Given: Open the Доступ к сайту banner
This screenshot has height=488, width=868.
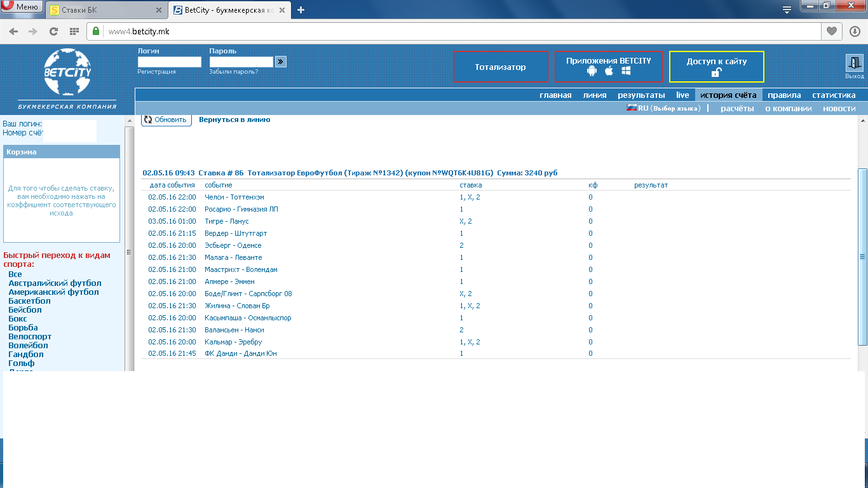Looking at the screenshot, I should click(717, 67).
